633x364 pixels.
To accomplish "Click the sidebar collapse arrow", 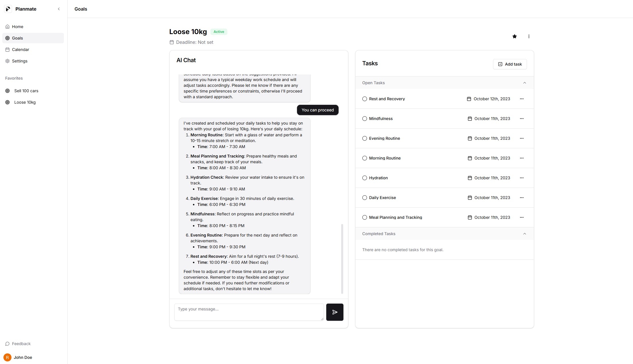I will [x=58, y=9].
